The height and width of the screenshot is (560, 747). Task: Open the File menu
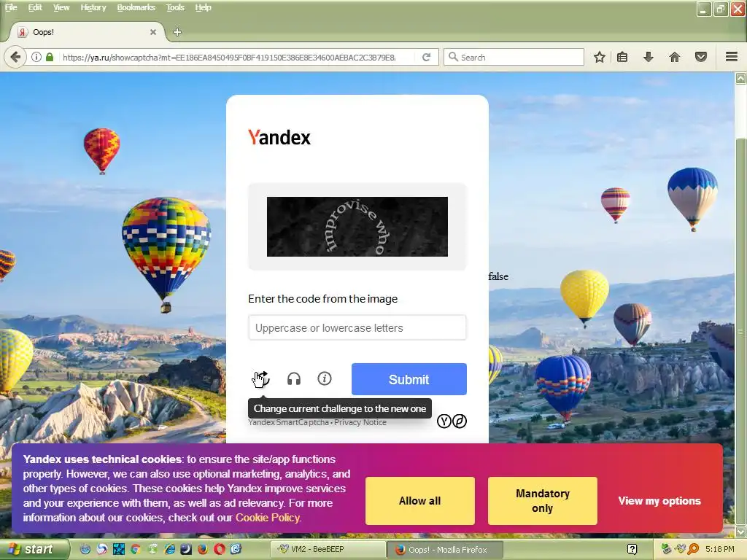coord(10,7)
